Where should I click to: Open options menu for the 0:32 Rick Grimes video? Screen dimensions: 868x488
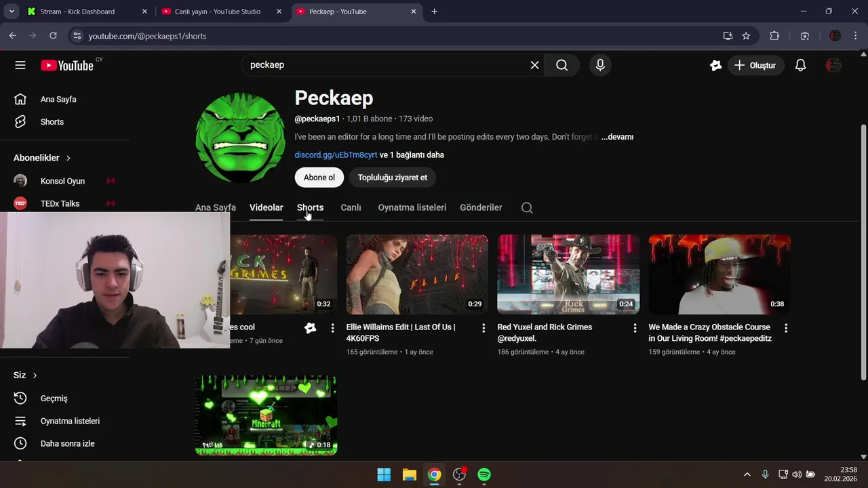332,328
